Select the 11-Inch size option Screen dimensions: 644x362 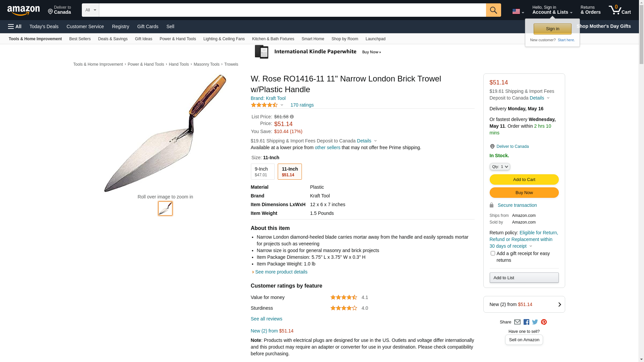pos(289,172)
